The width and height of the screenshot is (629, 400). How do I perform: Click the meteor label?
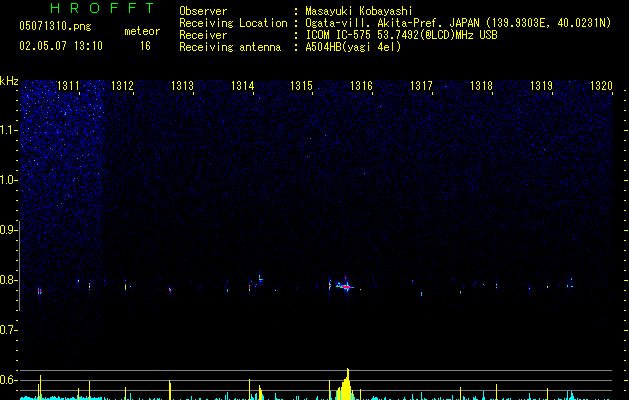coord(142,31)
